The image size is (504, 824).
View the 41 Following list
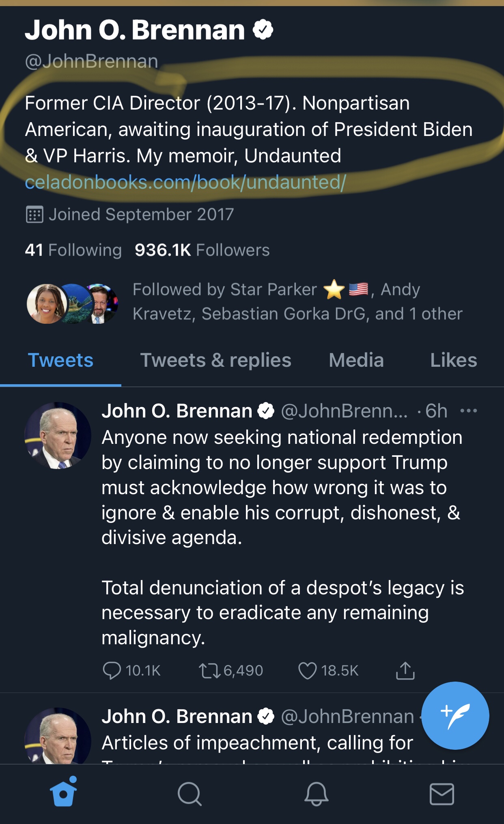[x=73, y=250]
